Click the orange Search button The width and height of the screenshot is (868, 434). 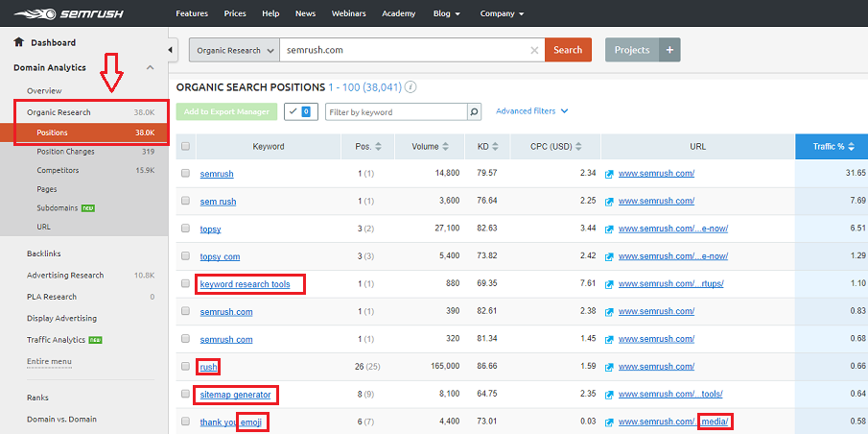(x=568, y=50)
